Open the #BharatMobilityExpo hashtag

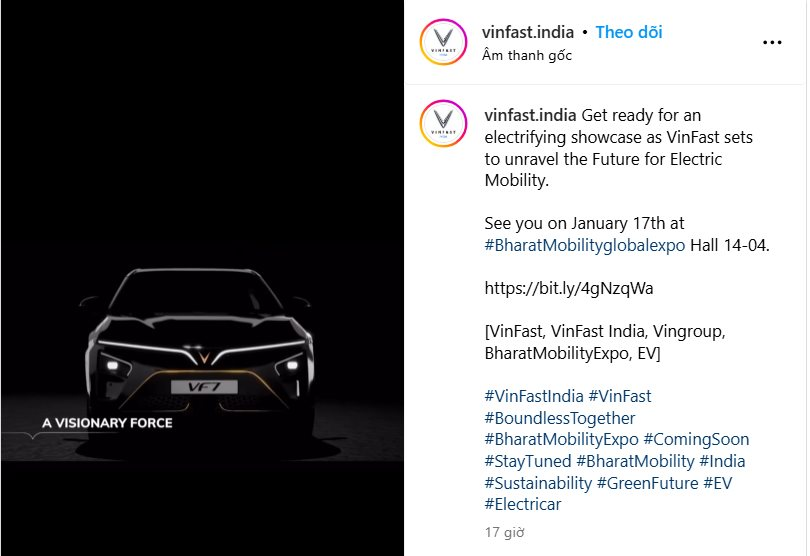click(561, 439)
